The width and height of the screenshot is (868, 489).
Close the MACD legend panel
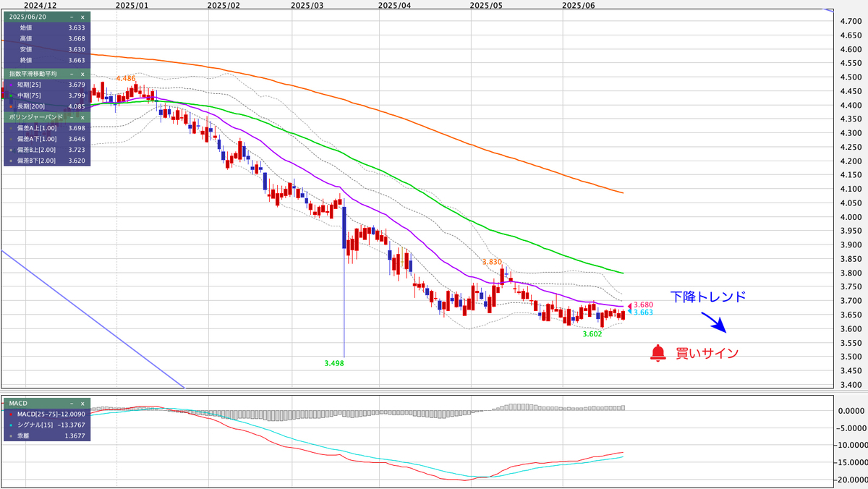[82, 403]
